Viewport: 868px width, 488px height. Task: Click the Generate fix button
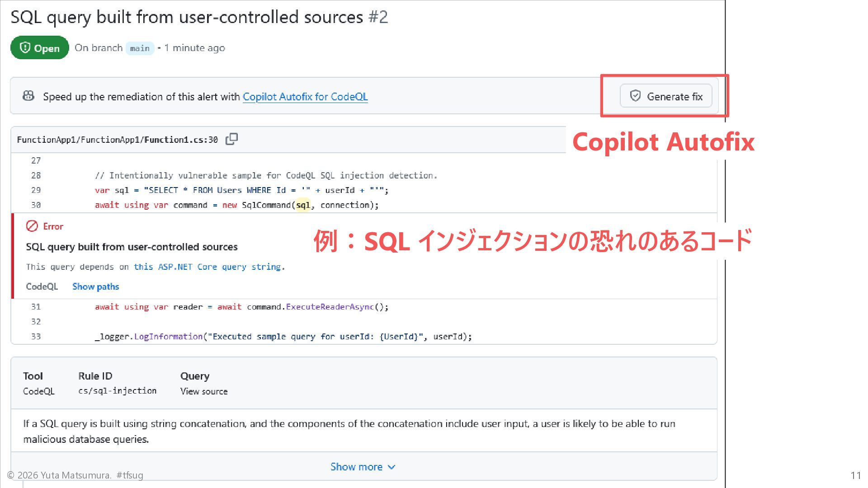click(666, 96)
